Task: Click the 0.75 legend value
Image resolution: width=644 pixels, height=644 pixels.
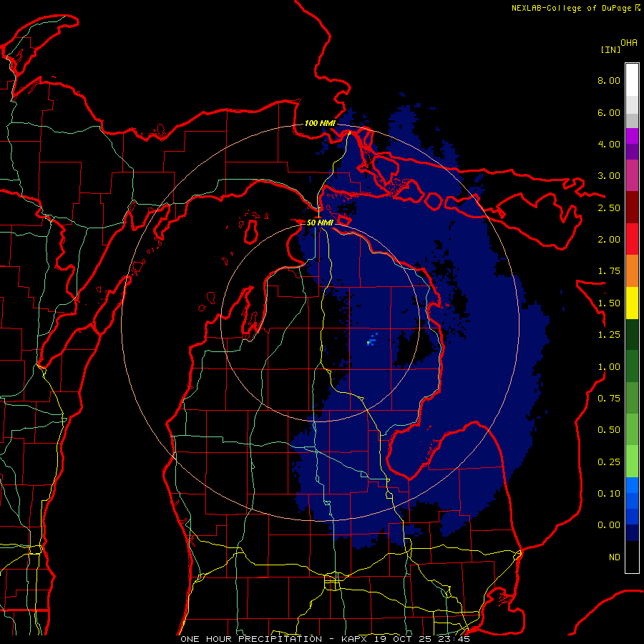Action: 609,399
